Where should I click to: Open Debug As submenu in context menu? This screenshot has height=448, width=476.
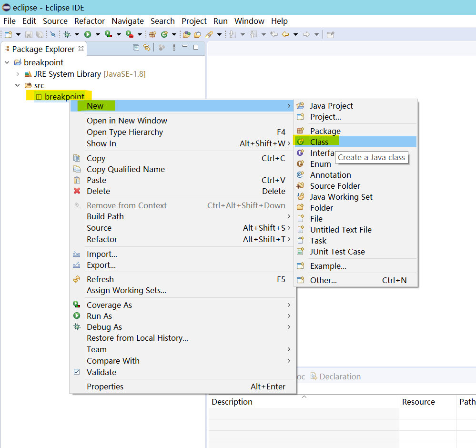pyautogui.click(x=182, y=327)
